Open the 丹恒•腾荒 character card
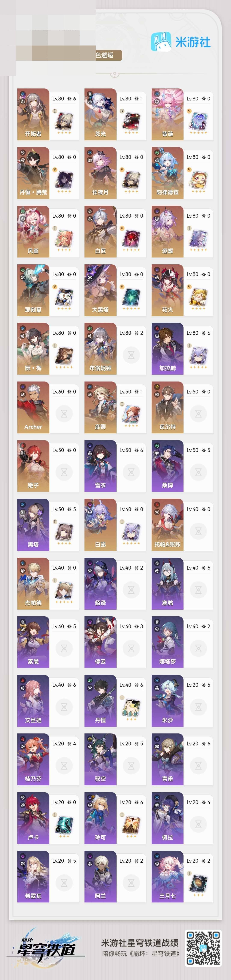231x980 pixels. (x=48, y=173)
